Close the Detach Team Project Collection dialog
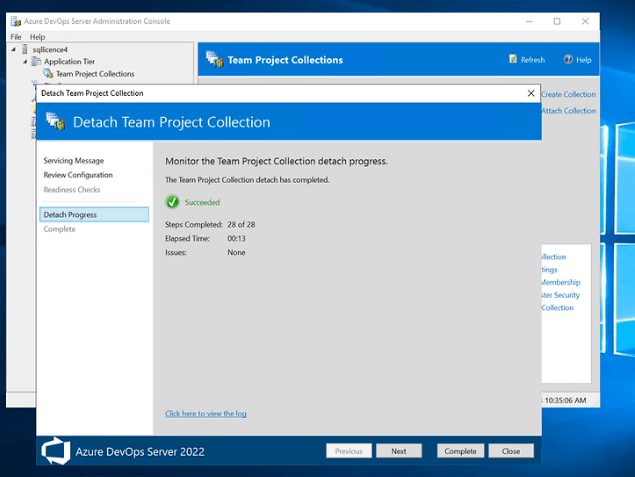Viewport: 635px width, 477px height. (531, 93)
